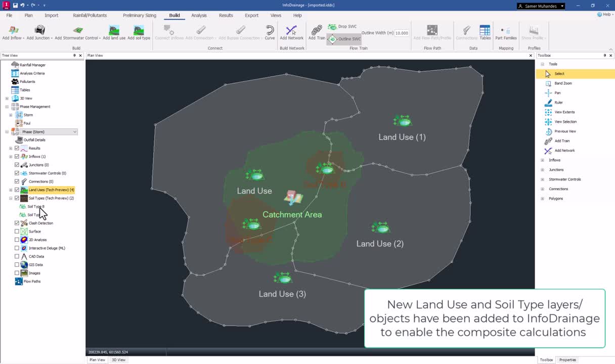The width and height of the screenshot is (615, 364).
Task: Switch to the Results ribbon tab
Action: (x=226, y=15)
